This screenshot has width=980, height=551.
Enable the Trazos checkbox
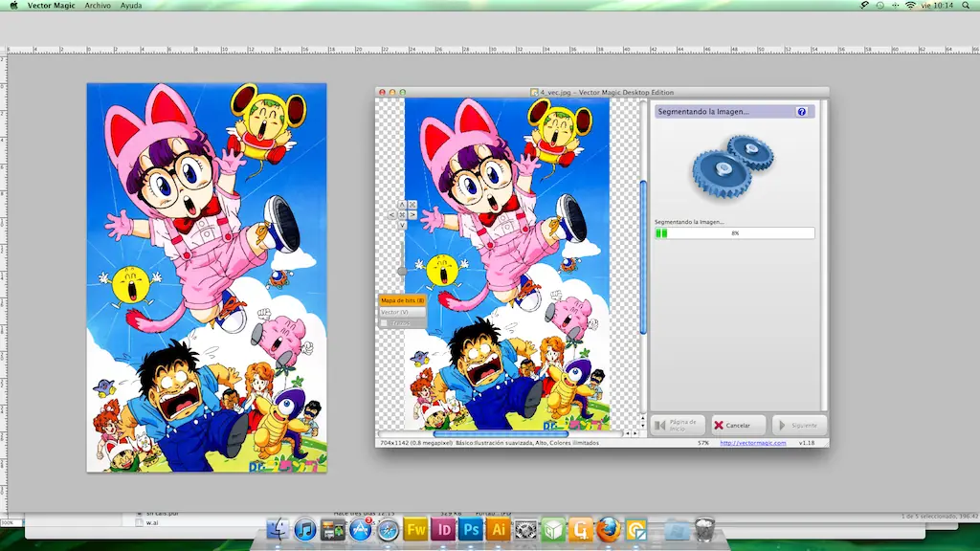click(384, 323)
